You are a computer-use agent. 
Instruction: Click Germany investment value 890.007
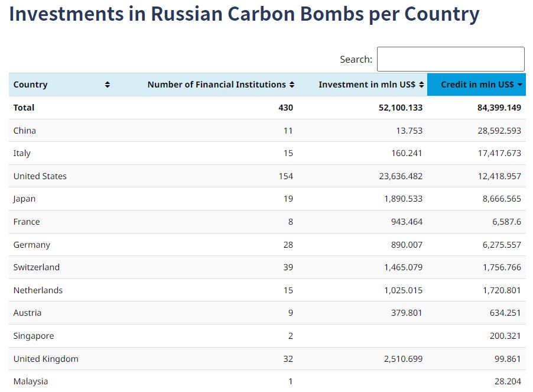pyautogui.click(x=407, y=245)
